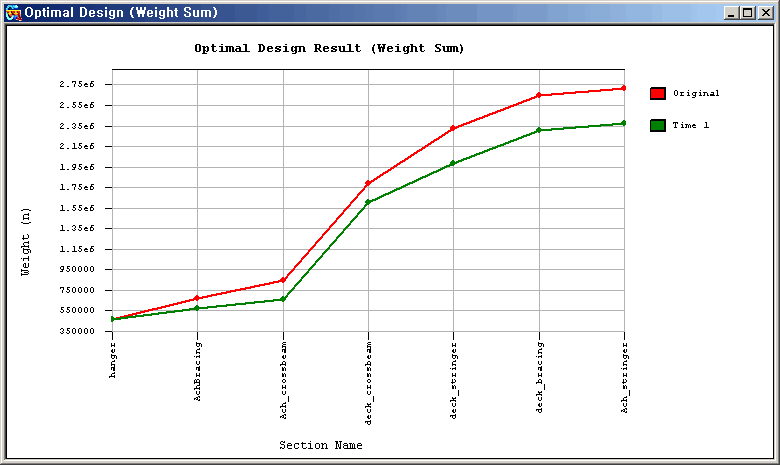
Task: Click the green data point at deck_bracing
Action: coord(539,130)
